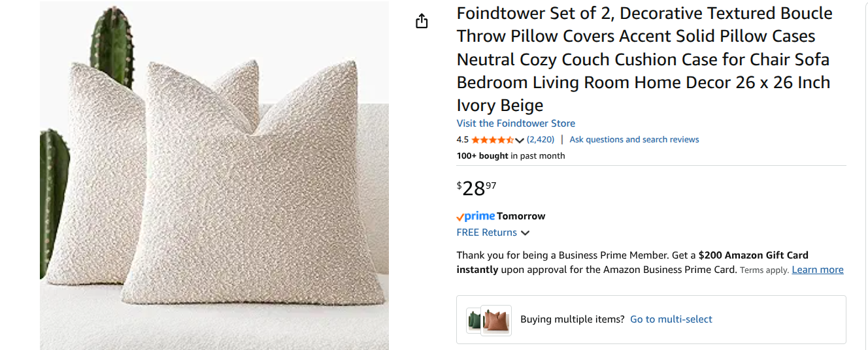This screenshot has width=868, height=350.
Task: Click the 100+ bought in past month text
Action: [x=510, y=156]
